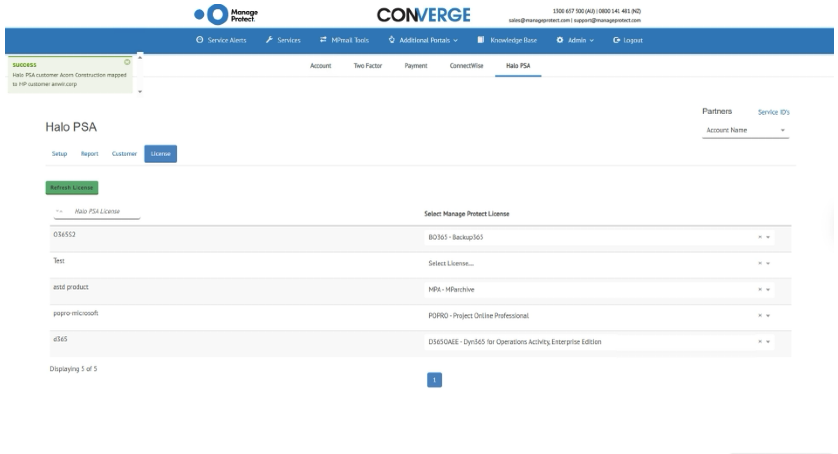Open the MPA - MParchive dropdown arrow

768,289
